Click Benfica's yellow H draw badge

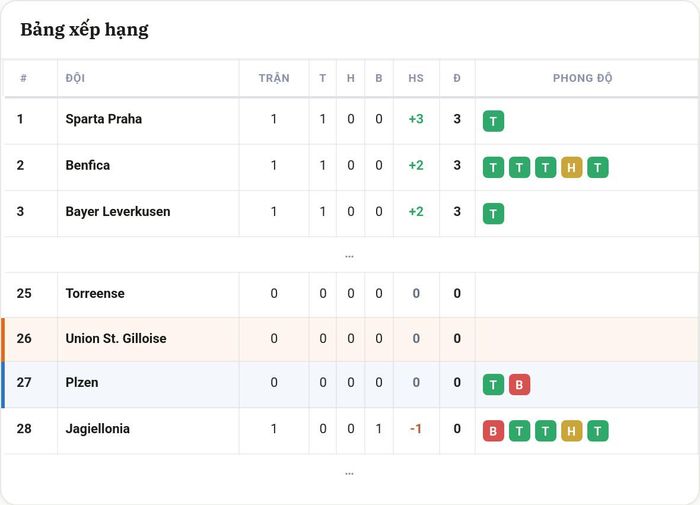[571, 167]
